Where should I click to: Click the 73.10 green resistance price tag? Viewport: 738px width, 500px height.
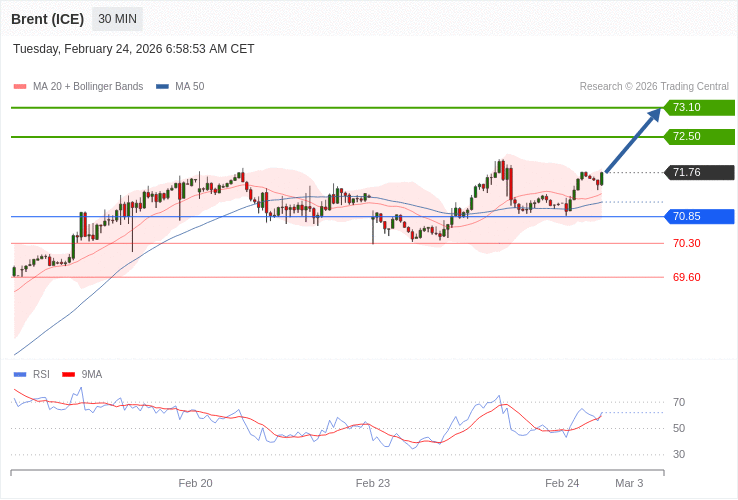pyautogui.click(x=699, y=108)
